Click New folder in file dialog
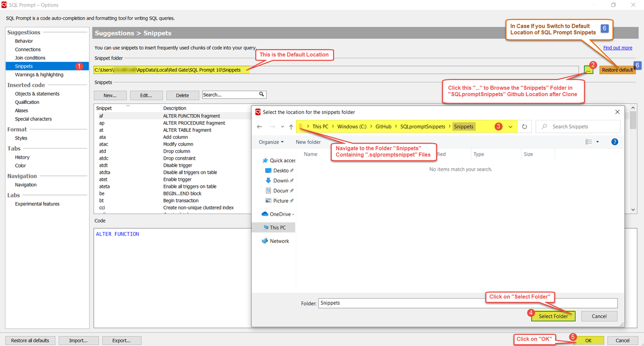The image size is (644, 346). click(308, 142)
